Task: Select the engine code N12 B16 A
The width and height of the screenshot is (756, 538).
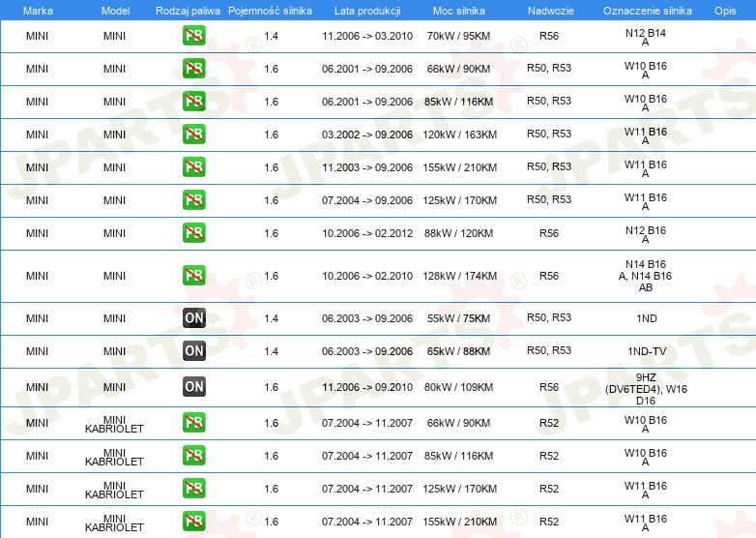Action: [646, 234]
